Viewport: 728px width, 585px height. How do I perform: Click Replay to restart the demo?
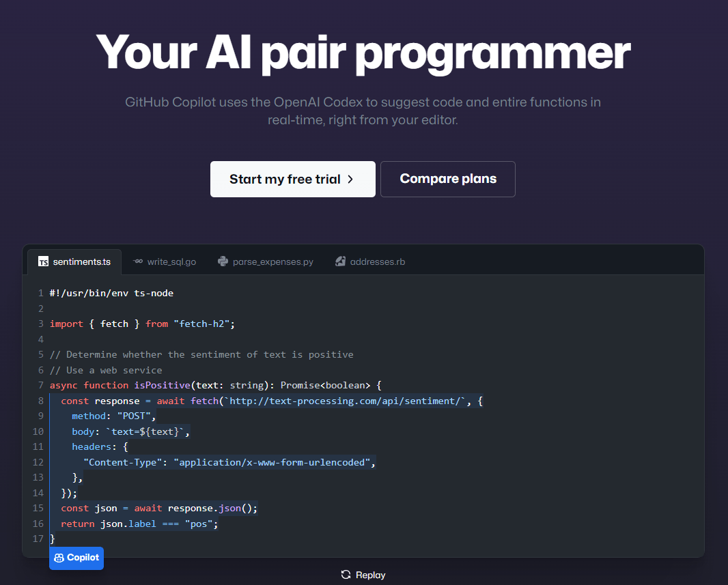coord(363,575)
